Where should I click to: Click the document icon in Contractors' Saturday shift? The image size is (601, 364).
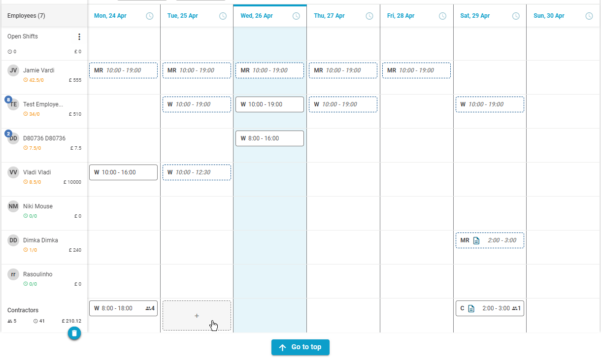pyautogui.click(x=471, y=308)
